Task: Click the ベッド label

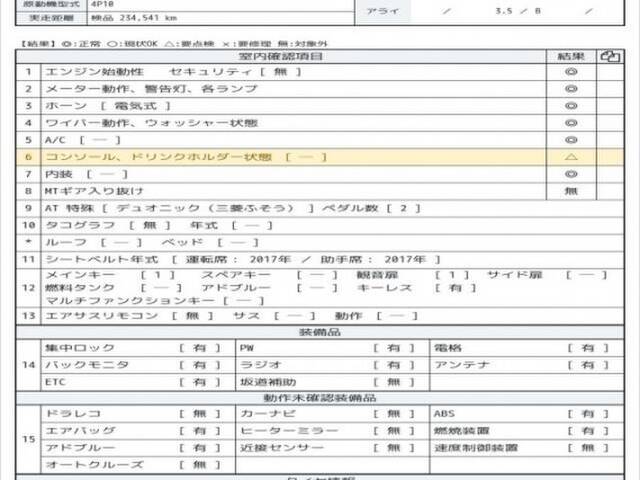Action: [182, 242]
